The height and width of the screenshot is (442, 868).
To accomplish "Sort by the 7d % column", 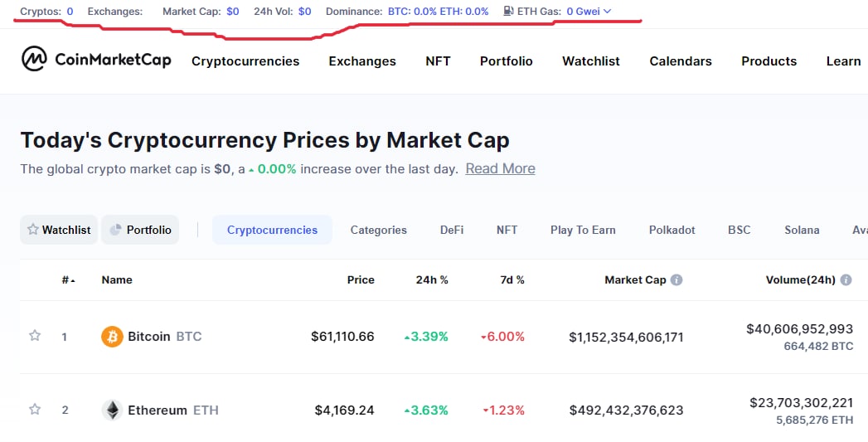I will point(512,279).
